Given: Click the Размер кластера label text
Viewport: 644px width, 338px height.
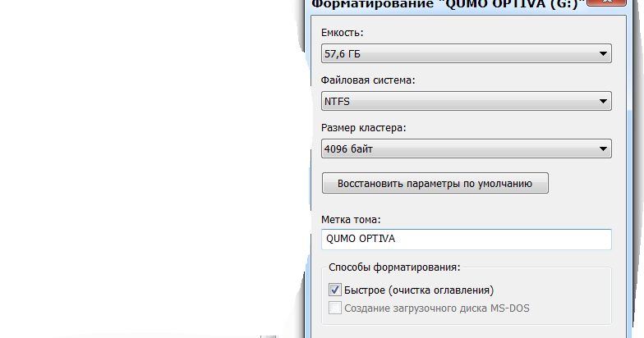Looking at the screenshot, I should (x=364, y=128).
